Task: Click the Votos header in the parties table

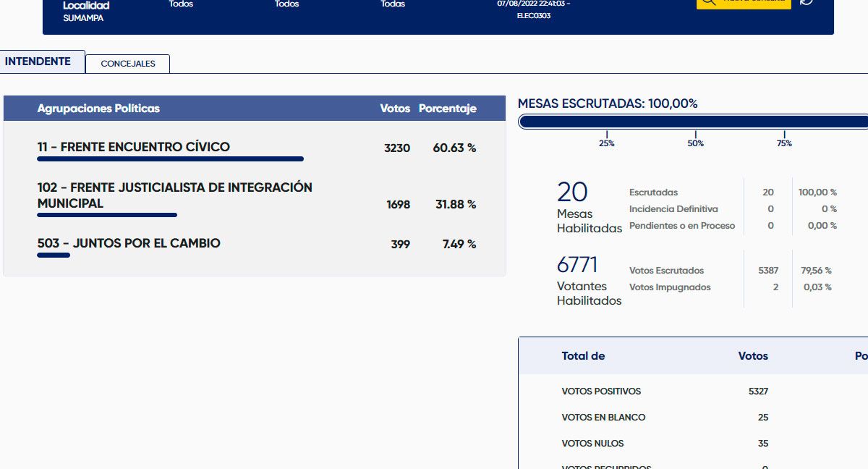Action: coord(395,109)
